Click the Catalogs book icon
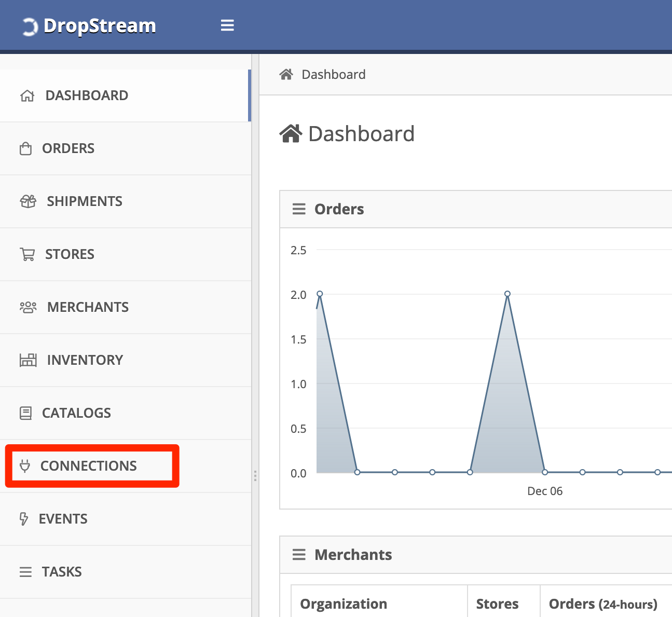The image size is (672, 617). point(25,413)
